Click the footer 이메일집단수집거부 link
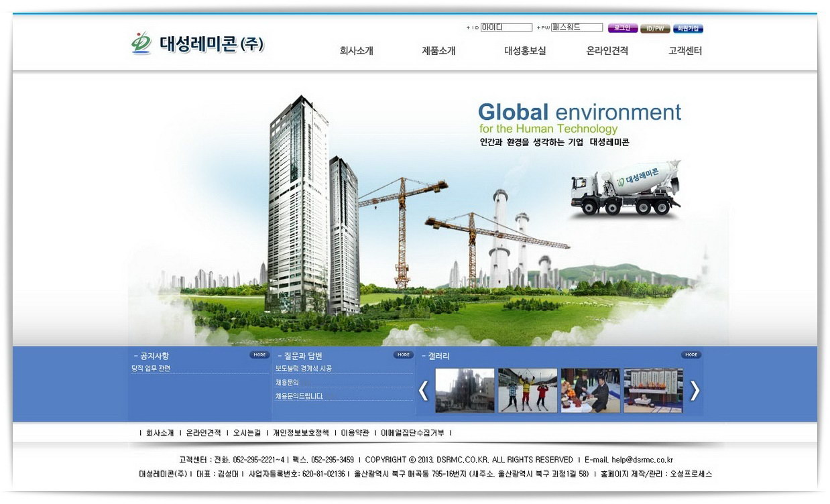830x504 pixels. coord(412,433)
